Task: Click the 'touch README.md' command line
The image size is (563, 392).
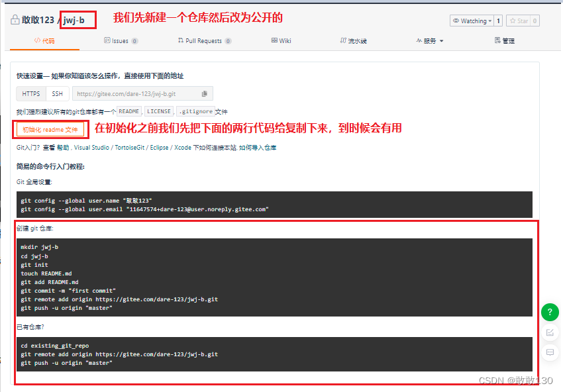Action: pos(46,273)
